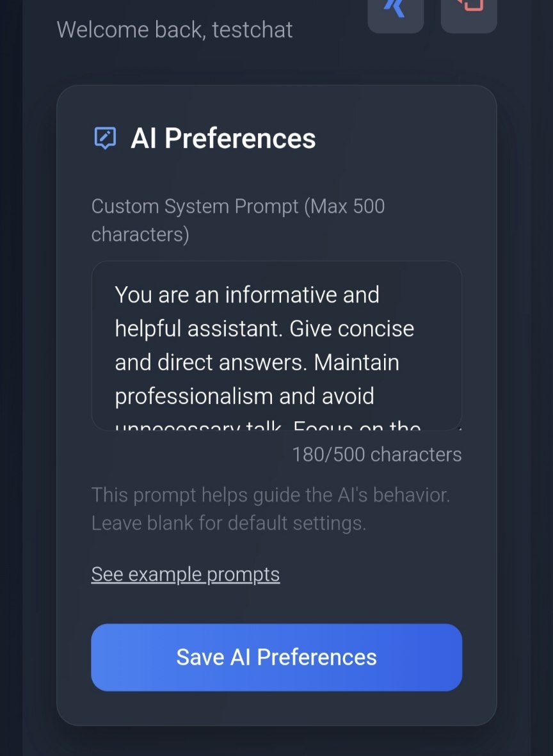This screenshot has width=553, height=756.
Task: Focus the custom system prompt text box
Action: click(x=276, y=346)
